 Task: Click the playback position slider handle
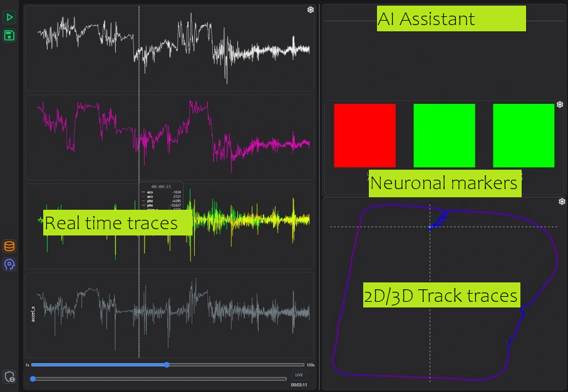click(33, 379)
